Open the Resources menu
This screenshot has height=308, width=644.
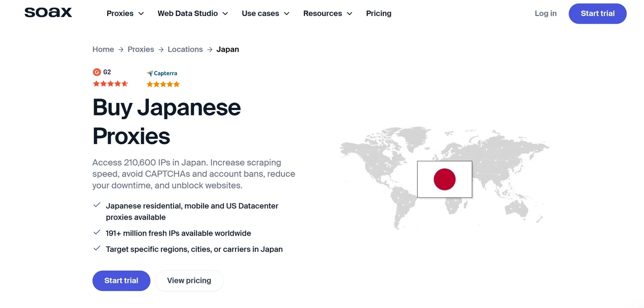point(328,14)
